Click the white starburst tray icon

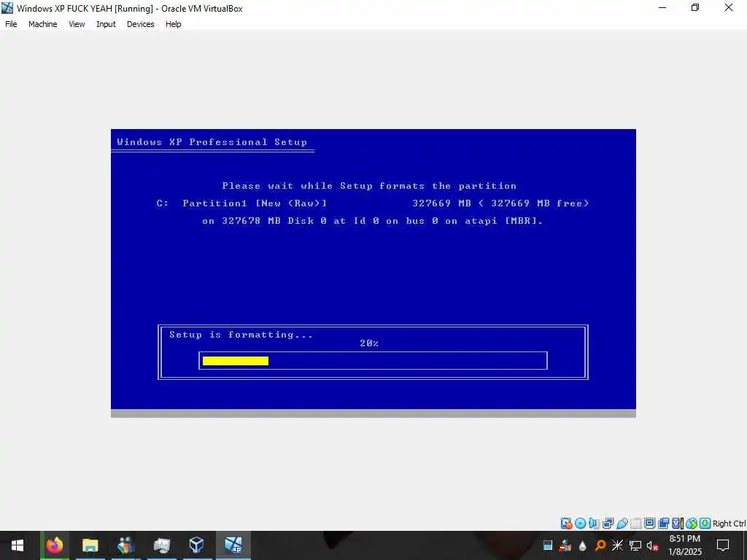[x=617, y=545]
